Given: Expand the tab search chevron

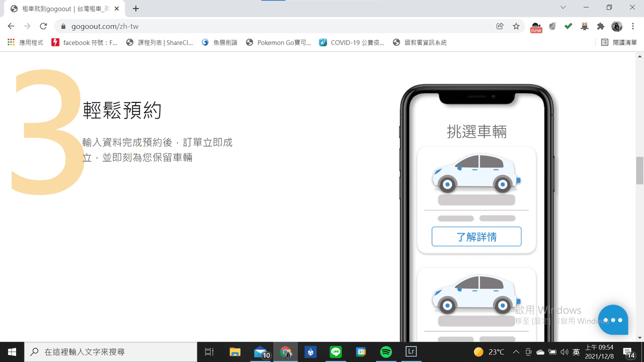Looking at the screenshot, I should 563,8.
